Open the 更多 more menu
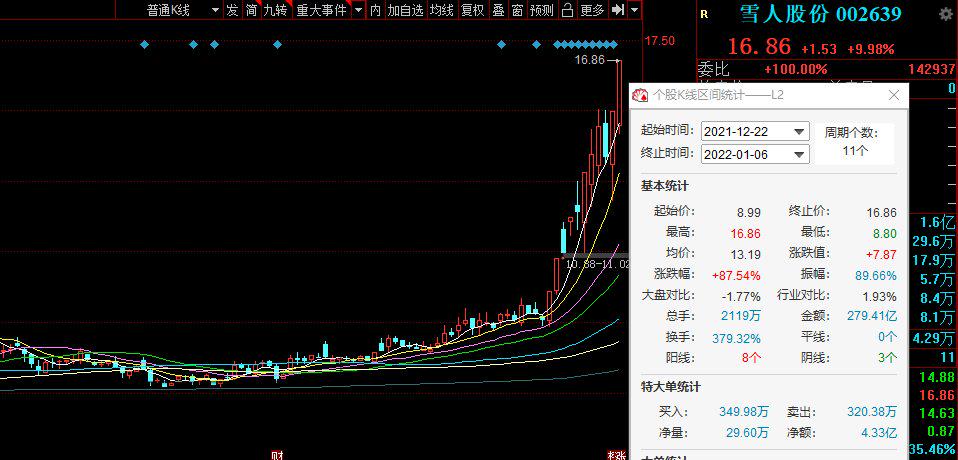 [592, 10]
